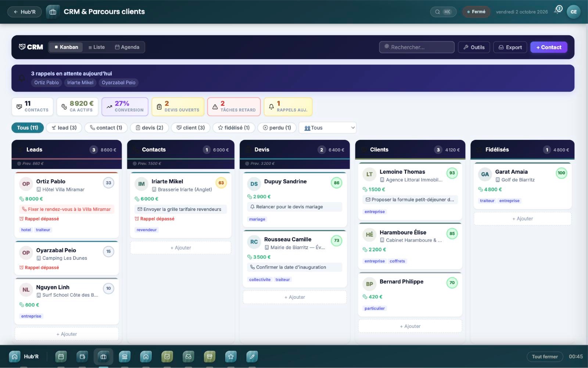Click the Leads column header
Viewport: 588px width, 368px height.
(x=67, y=150)
